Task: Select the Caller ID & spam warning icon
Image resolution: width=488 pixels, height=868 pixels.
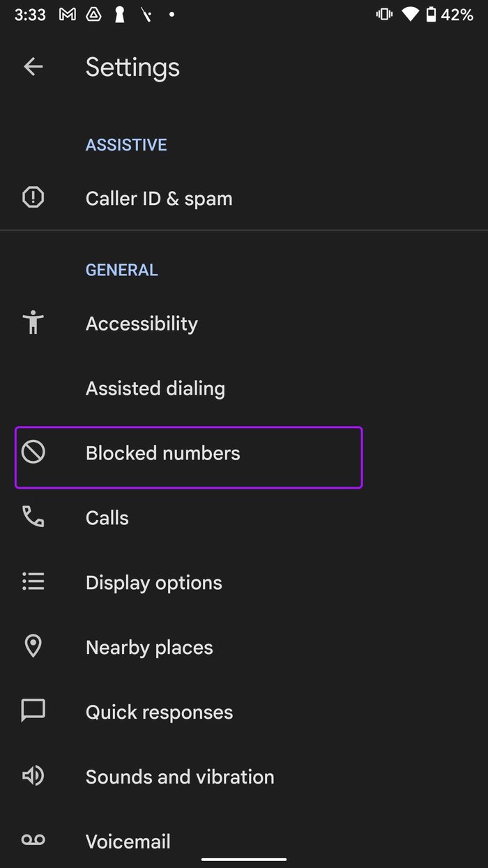Action: pyautogui.click(x=33, y=197)
